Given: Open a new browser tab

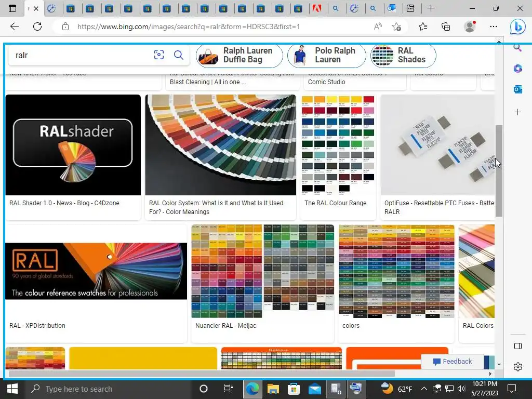Looking at the screenshot, I should click(x=431, y=8).
